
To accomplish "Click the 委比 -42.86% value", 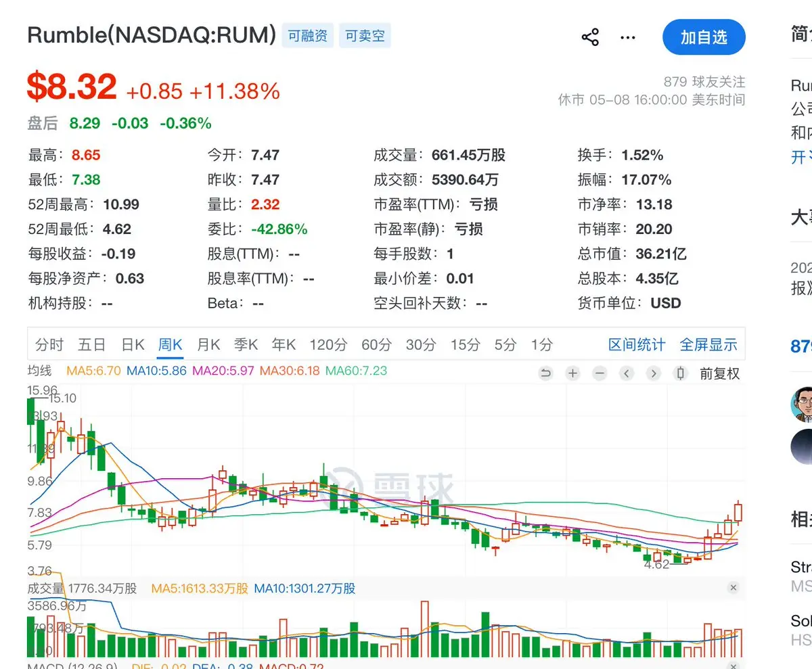I will point(279,229).
